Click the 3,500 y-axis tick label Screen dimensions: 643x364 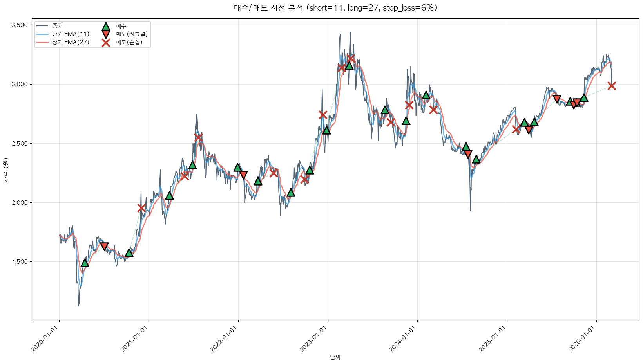pos(20,25)
